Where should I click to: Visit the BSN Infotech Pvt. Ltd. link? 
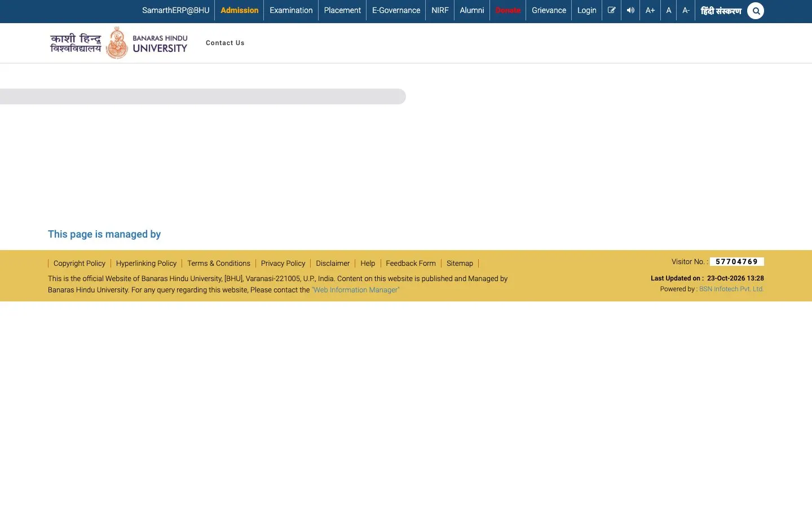(x=731, y=289)
